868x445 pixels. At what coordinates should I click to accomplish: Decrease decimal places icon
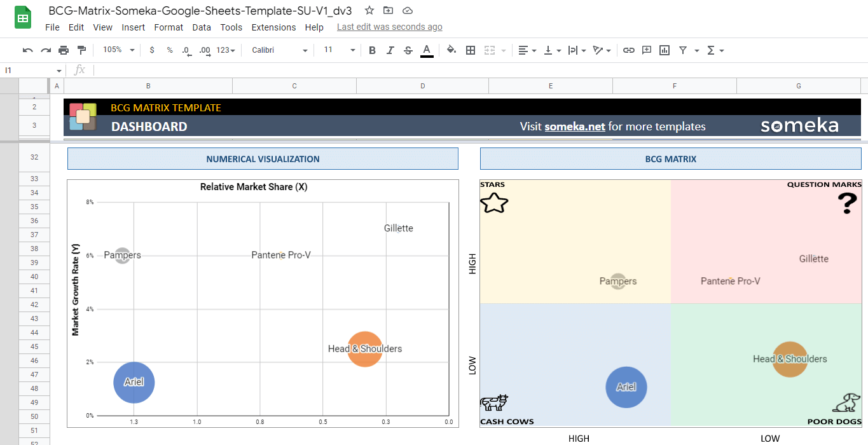(186, 50)
